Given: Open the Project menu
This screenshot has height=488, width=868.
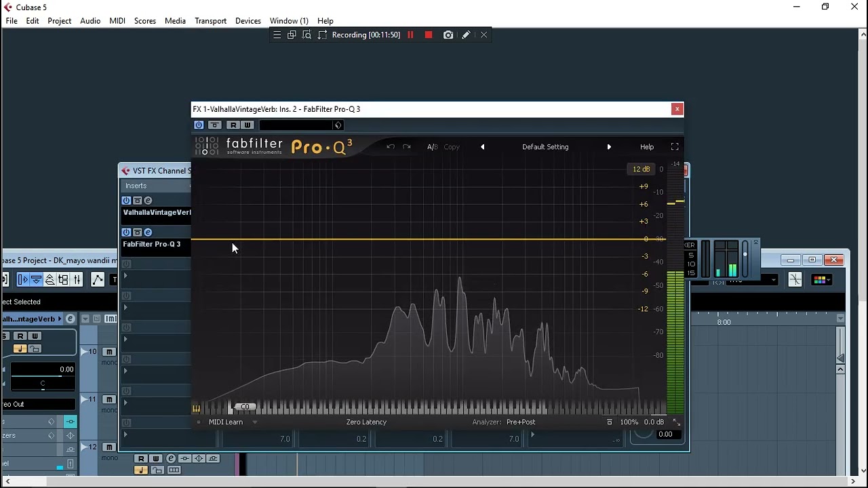Looking at the screenshot, I should pyautogui.click(x=59, y=21).
